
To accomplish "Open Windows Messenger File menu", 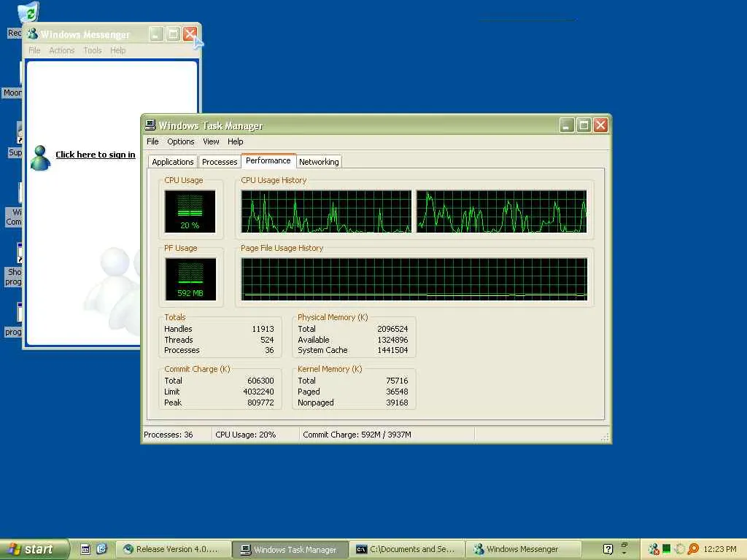I will click(x=34, y=50).
